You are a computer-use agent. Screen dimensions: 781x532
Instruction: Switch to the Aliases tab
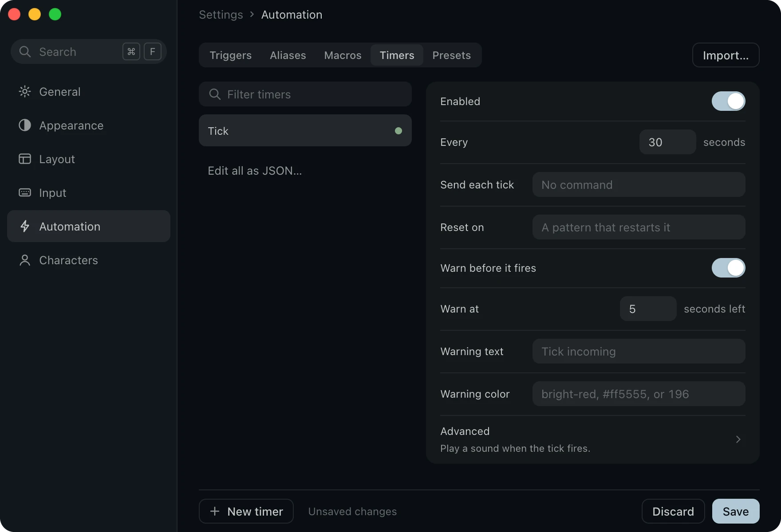coord(288,55)
